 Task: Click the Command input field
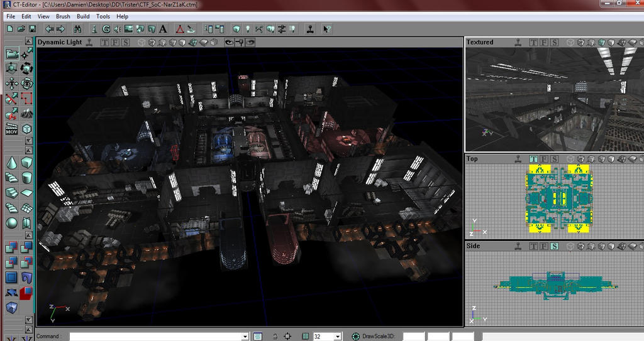tap(159, 337)
